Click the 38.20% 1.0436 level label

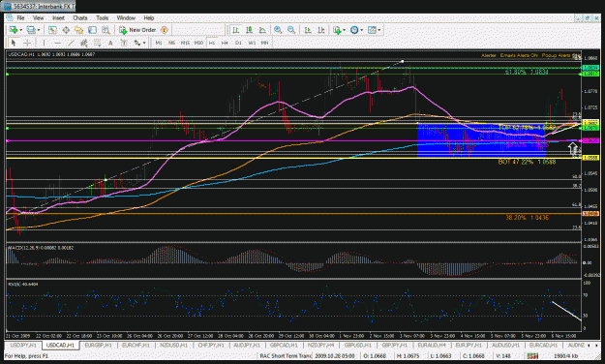527,218
